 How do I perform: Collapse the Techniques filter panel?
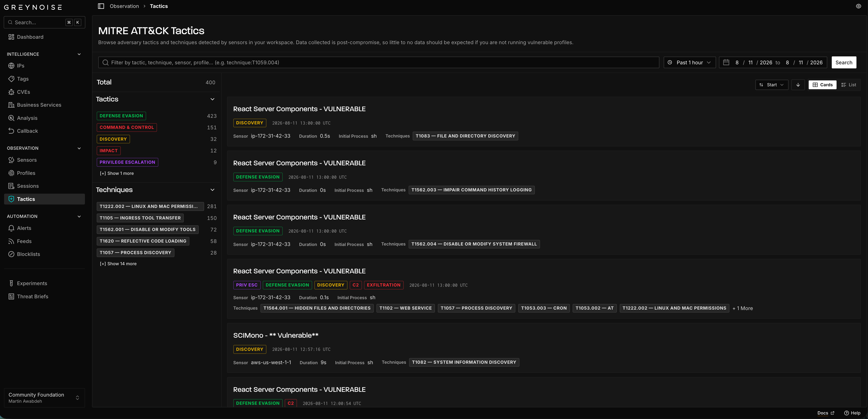(x=212, y=190)
